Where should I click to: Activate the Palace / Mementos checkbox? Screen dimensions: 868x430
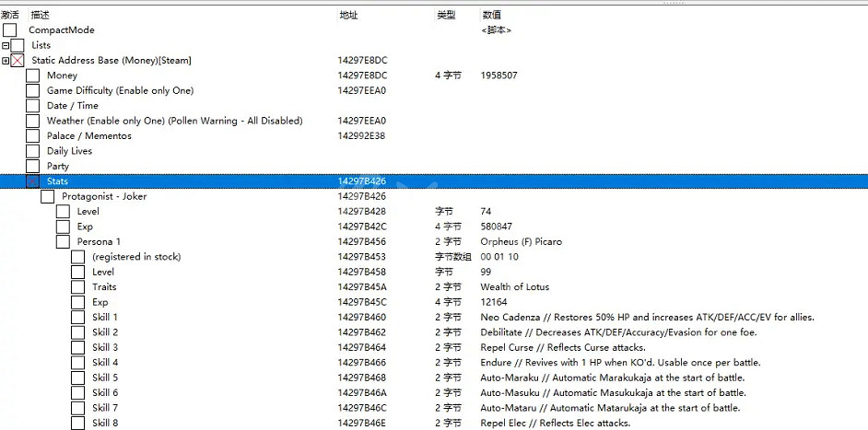click(x=32, y=136)
